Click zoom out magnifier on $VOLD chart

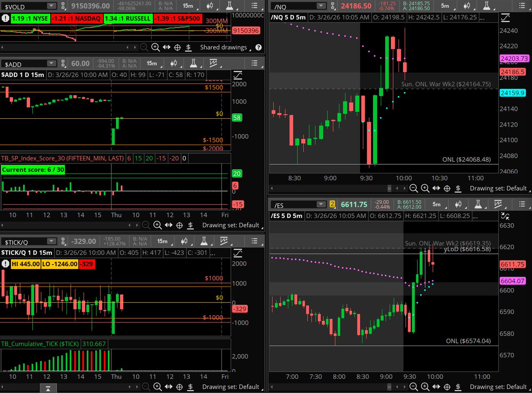[x=145, y=47]
